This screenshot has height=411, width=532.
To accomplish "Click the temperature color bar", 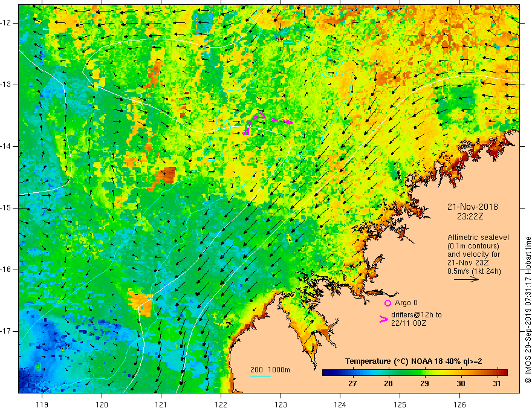I will 415,372.
